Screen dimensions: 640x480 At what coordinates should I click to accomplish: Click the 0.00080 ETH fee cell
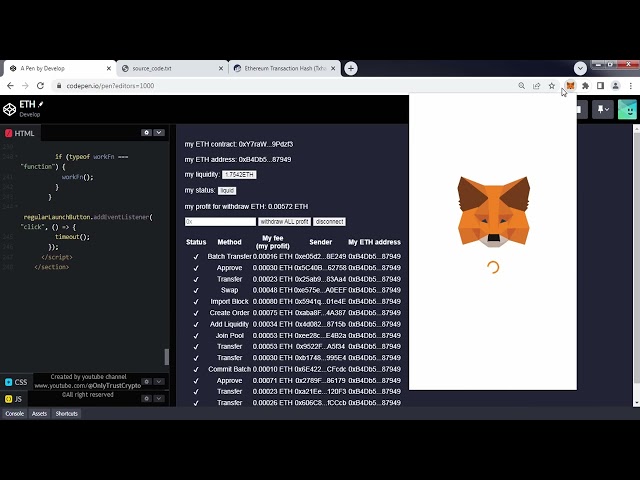pos(273,301)
